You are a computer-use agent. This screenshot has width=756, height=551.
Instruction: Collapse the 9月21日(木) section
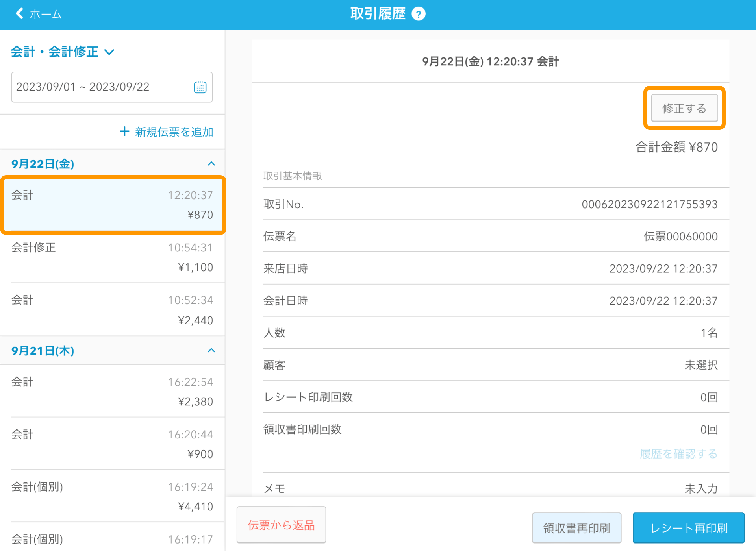(211, 350)
